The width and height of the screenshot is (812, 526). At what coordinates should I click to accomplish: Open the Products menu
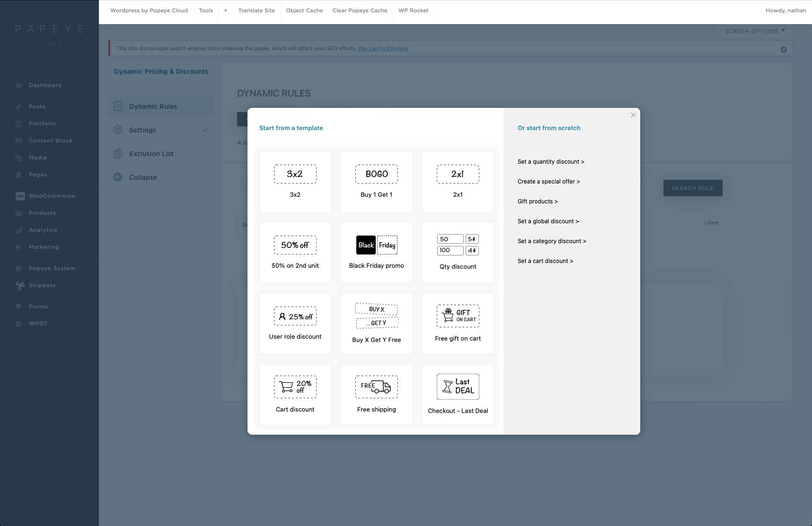point(43,213)
